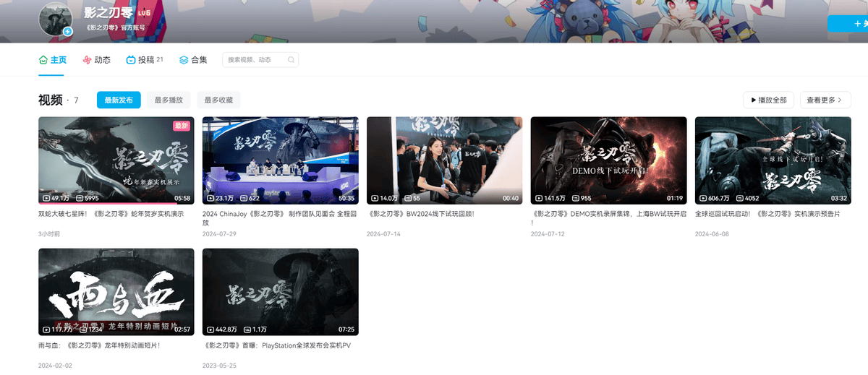Viewport: 868px width, 375px height.
Task: Click the 《影之刃零》官方账号 bio text
Action: (115, 27)
